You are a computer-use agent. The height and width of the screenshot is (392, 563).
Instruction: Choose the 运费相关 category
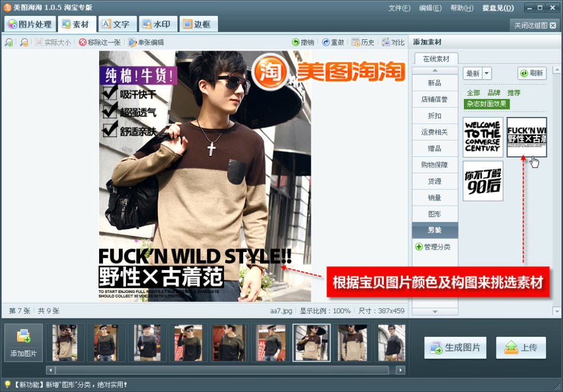coord(435,132)
